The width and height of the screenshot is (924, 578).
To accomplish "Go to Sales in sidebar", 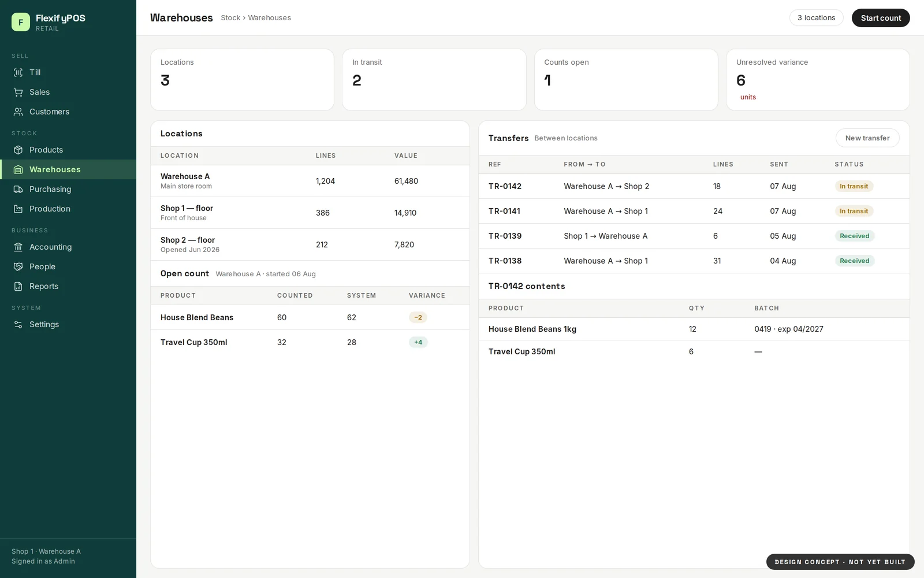I will coord(68,92).
